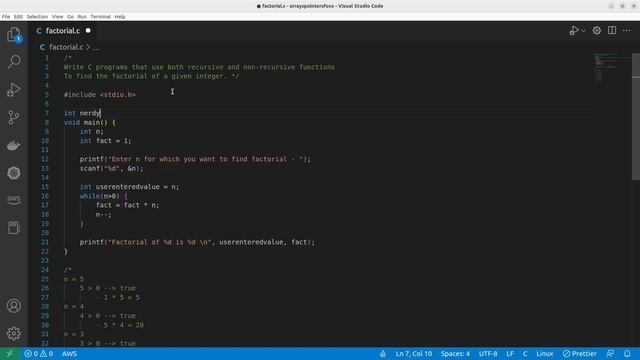Go to line via Ln 7, Col 10
The image size is (640, 360).
point(413,354)
